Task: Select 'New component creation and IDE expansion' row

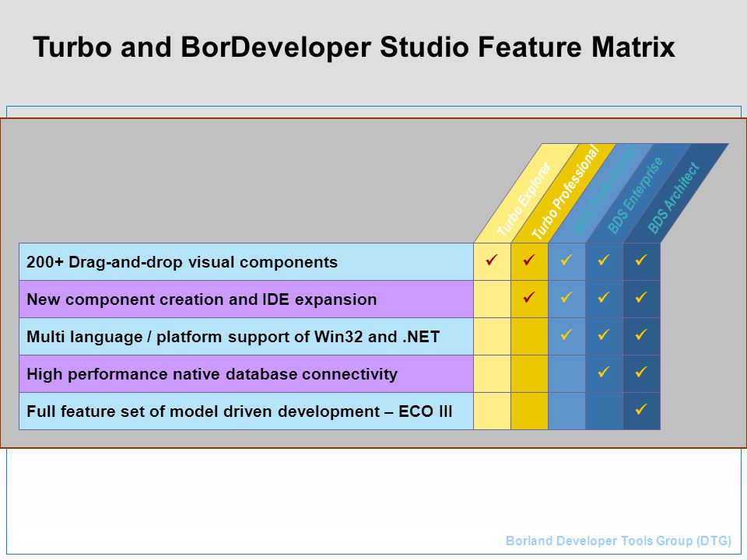Action: coord(246,299)
